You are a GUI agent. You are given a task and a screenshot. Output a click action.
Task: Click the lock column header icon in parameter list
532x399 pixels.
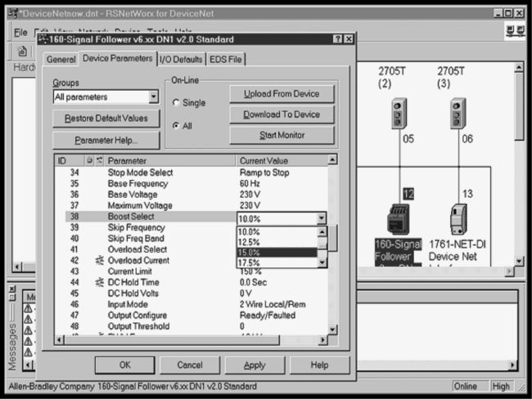click(89, 160)
